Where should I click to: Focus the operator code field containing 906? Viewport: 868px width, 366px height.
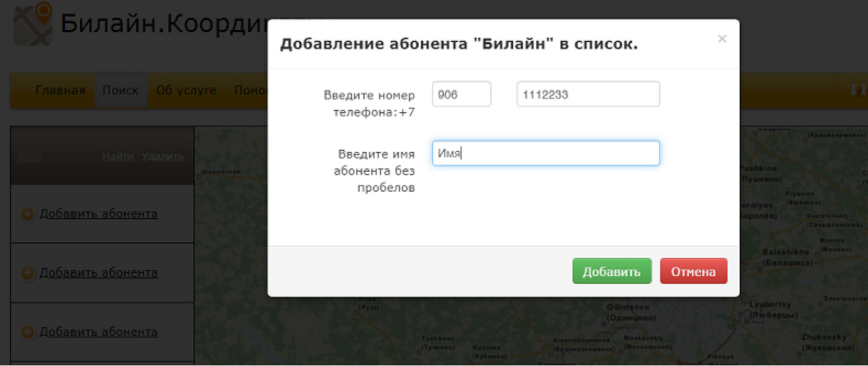click(x=462, y=94)
